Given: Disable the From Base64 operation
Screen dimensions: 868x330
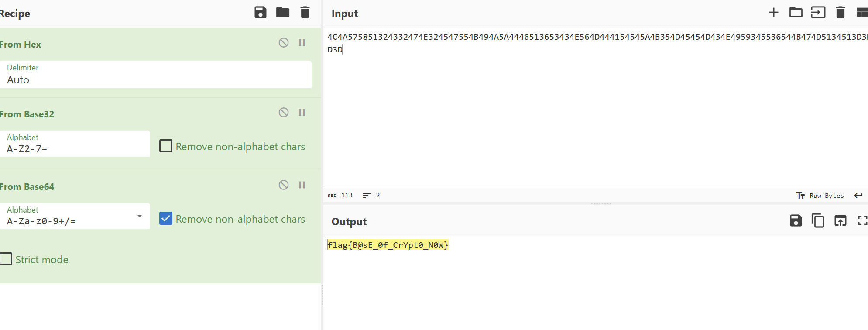Looking at the screenshot, I should [284, 185].
